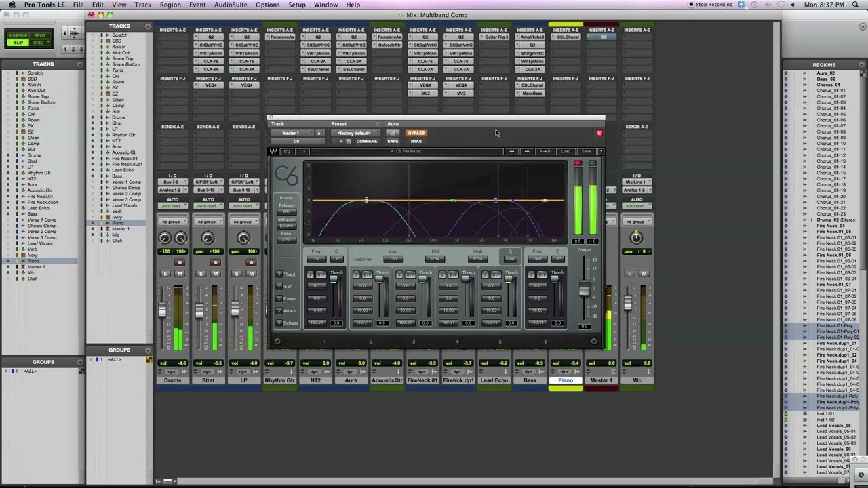Open the Window menu
This screenshot has height=488, width=868.
326,5
